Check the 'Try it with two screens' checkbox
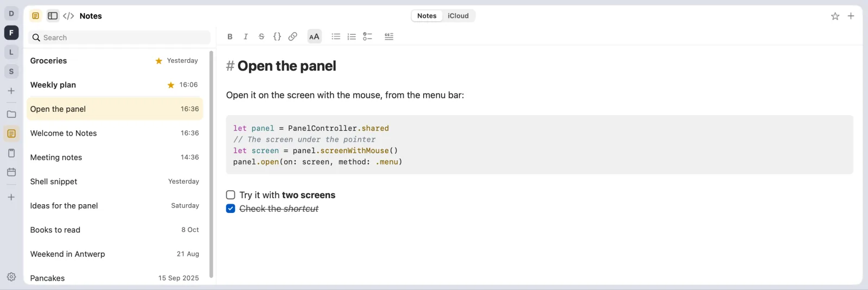Image resolution: width=868 pixels, height=290 pixels. (x=231, y=195)
